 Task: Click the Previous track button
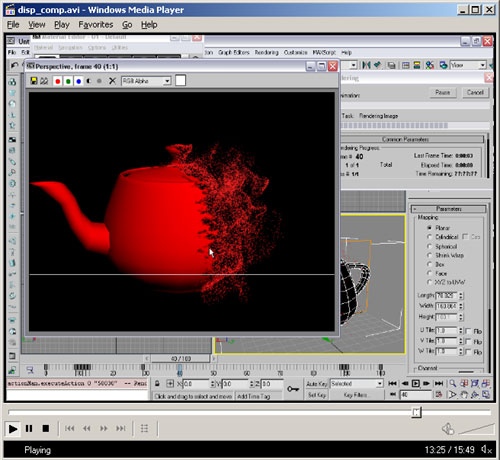[x=70, y=429]
